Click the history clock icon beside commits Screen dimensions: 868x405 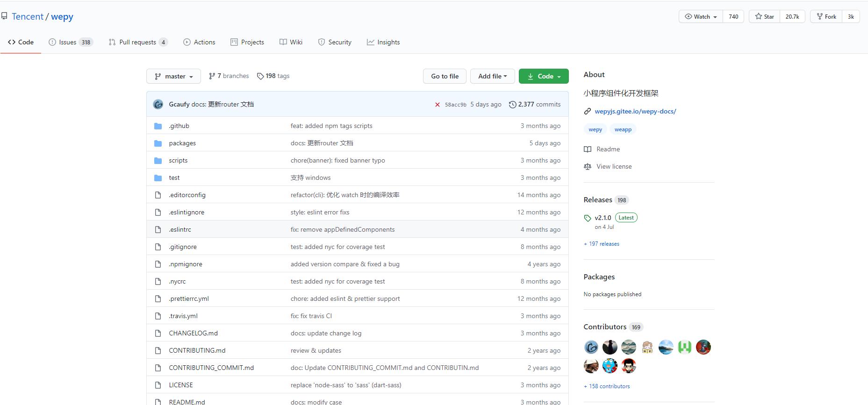point(513,105)
